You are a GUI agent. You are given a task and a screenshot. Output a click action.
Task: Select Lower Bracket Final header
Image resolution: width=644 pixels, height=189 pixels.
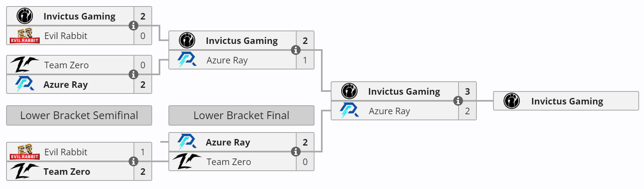point(241,115)
